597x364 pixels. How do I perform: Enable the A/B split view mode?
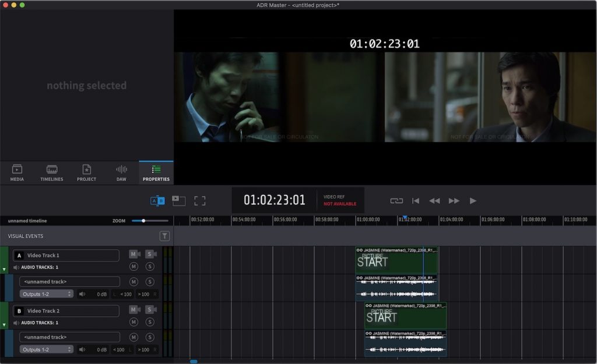click(x=157, y=200)
